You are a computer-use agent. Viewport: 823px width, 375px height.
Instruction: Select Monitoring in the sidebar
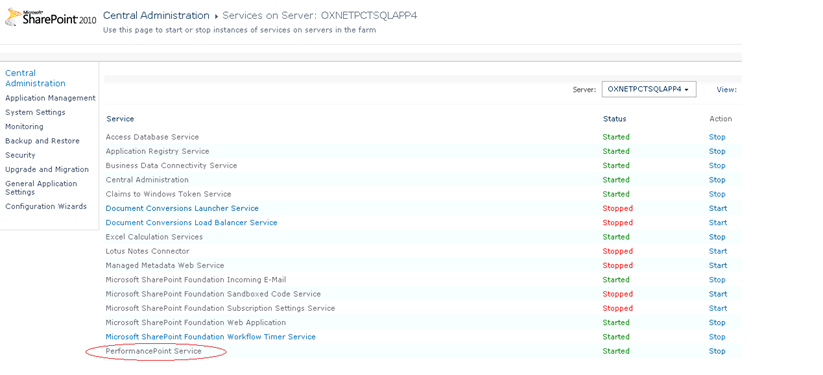click(24, 127)
